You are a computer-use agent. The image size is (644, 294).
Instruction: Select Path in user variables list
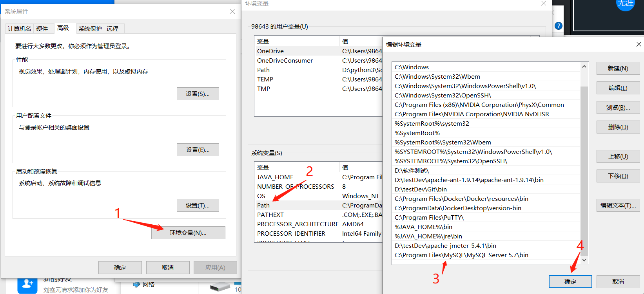(318, 70)
